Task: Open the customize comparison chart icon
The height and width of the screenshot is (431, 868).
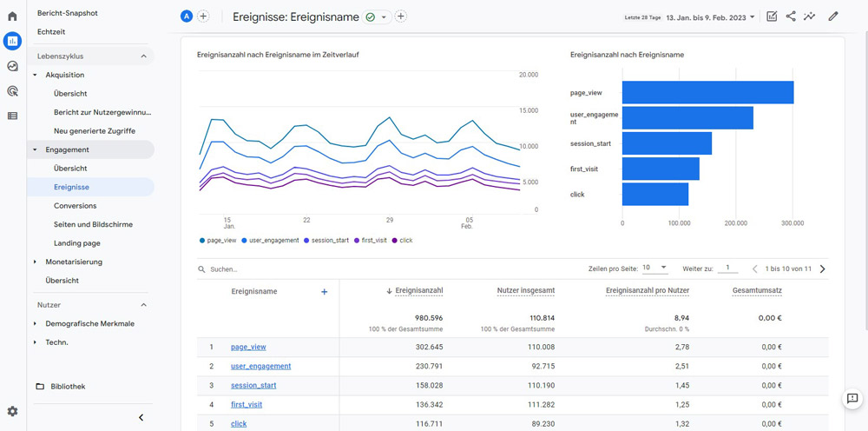Action: 772,17
